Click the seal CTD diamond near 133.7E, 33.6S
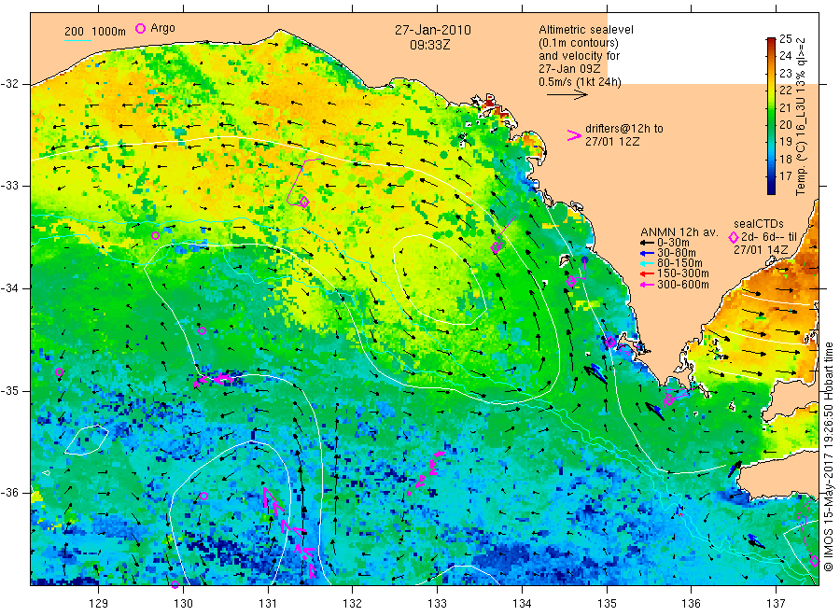The height and width of the screenshot is (616, 840). pos(497,247)
